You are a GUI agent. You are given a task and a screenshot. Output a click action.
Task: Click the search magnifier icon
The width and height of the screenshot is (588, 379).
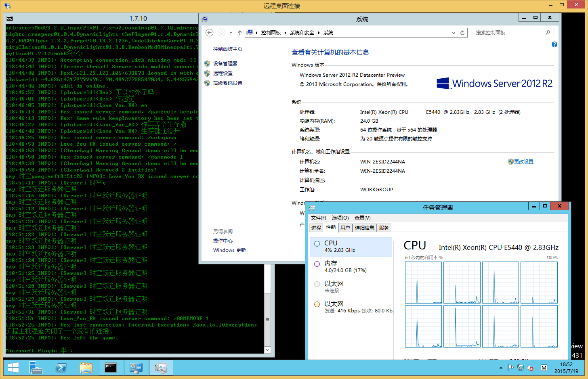click(x=548, y=33)
